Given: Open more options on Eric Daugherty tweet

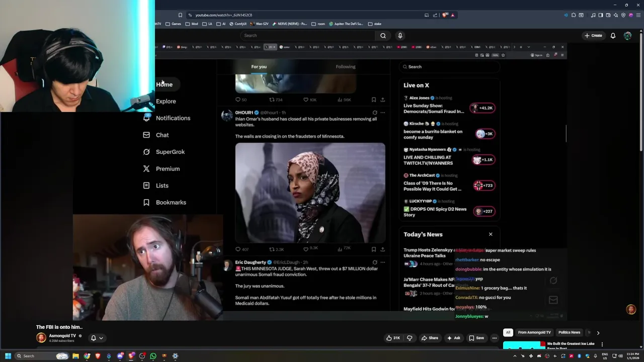Looking at the screenshot, I should point(382,262).
